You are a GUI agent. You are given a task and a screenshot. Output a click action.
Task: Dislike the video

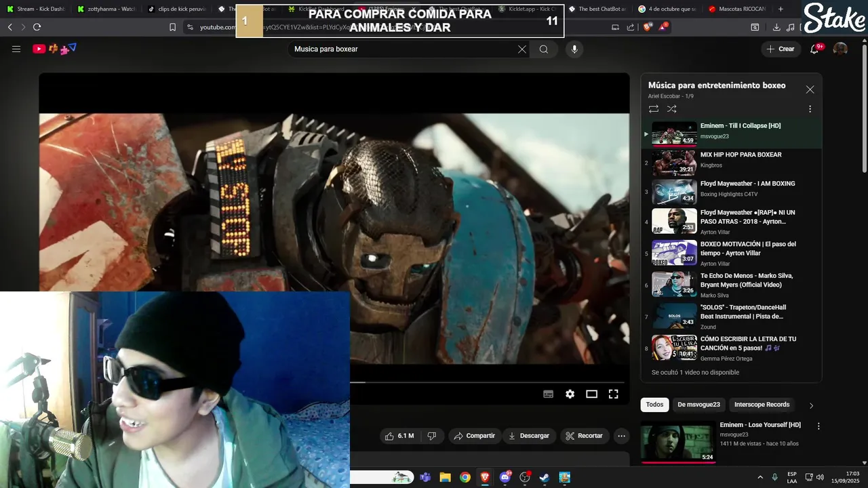coord(432,436)
